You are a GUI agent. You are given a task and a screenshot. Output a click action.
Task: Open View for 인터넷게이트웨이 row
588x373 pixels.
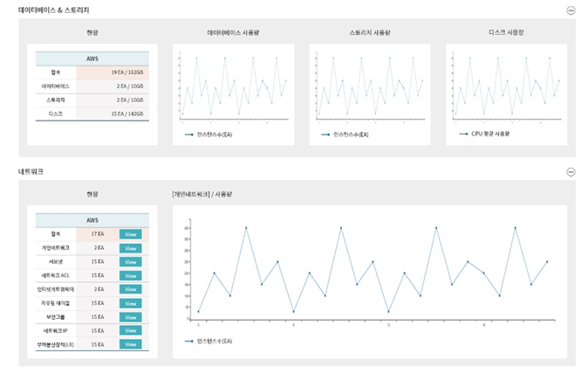[x=131, y=289]
